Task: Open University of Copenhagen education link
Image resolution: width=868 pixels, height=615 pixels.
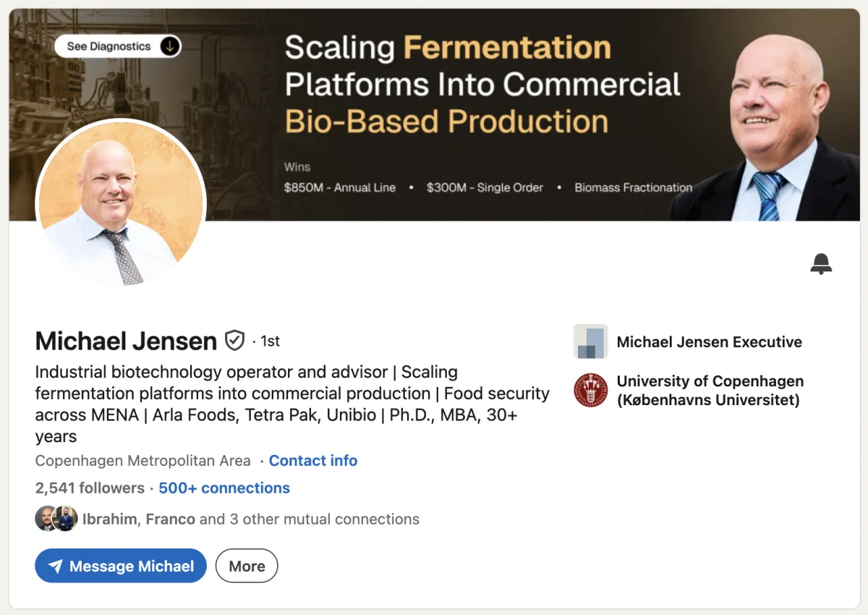Action: click(x=710, y=390)
